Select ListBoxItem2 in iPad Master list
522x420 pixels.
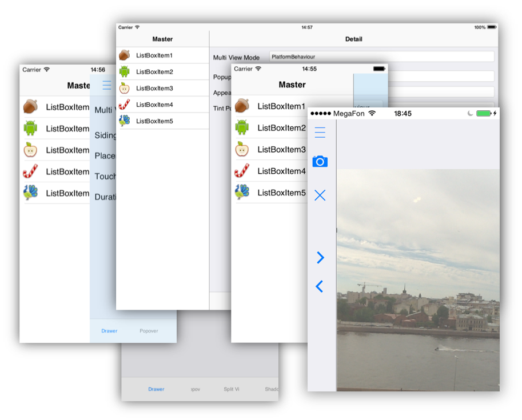click(154, 71)
